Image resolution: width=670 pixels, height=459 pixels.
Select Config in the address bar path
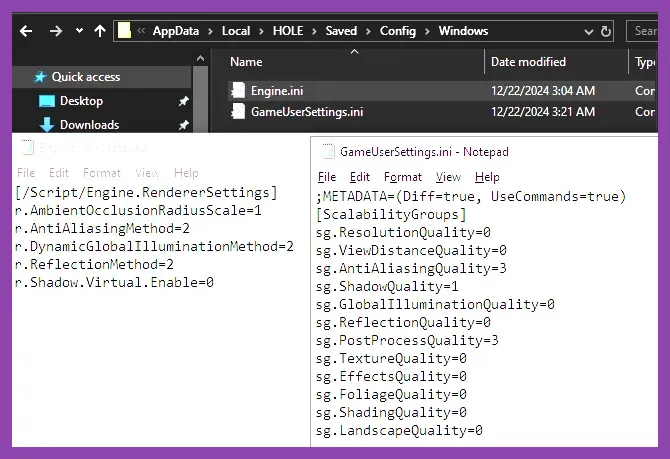tap(397, 31)
